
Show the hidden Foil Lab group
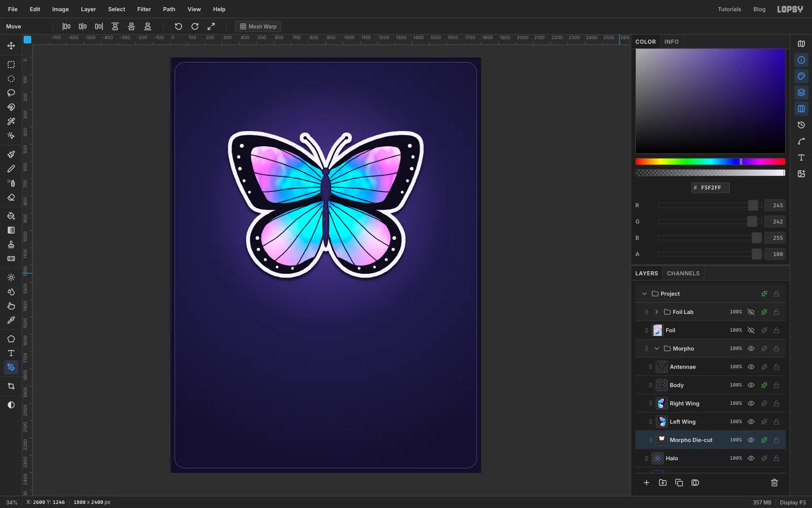pyautogui.click(x=751, y=312)
